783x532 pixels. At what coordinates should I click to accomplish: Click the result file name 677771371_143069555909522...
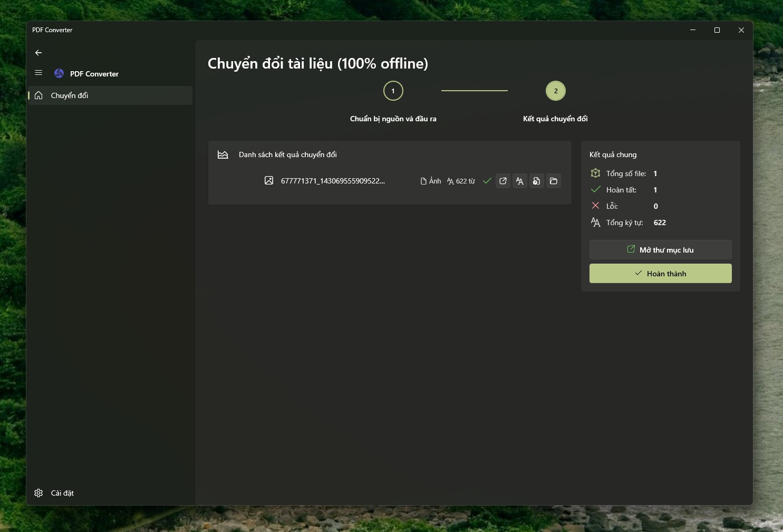point(333,181)
